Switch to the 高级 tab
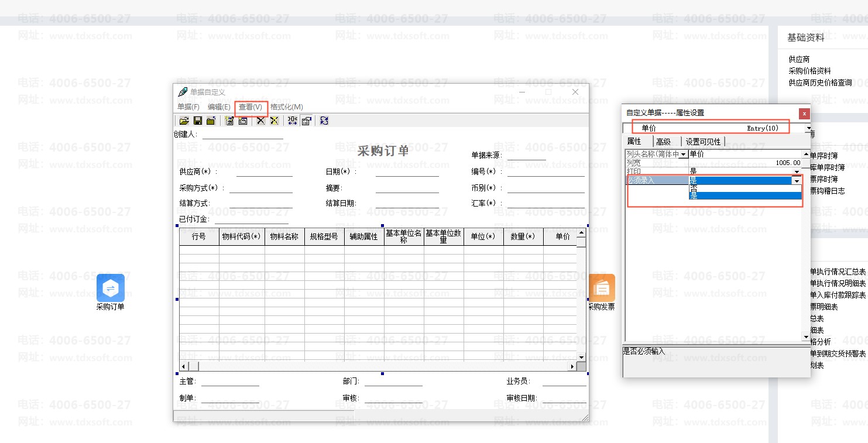This screenshot has width=868, height=443. pyautogui.click(x=663, y=142)
